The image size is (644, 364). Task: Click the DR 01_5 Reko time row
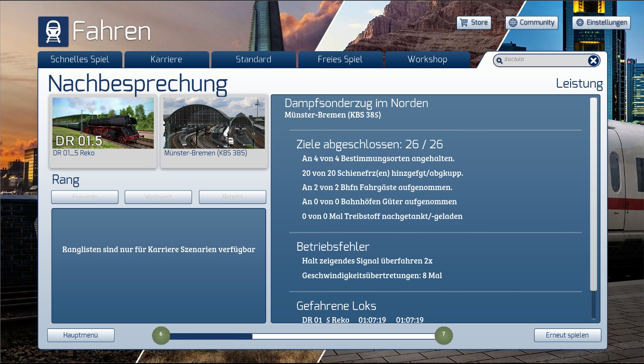coord(363,320)
